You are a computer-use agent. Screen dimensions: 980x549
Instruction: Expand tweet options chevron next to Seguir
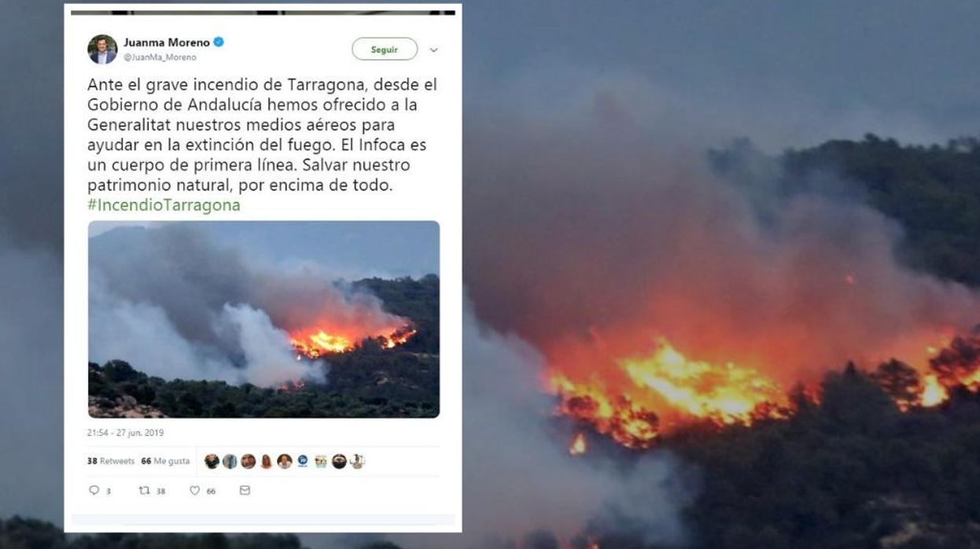pos(433,50)
